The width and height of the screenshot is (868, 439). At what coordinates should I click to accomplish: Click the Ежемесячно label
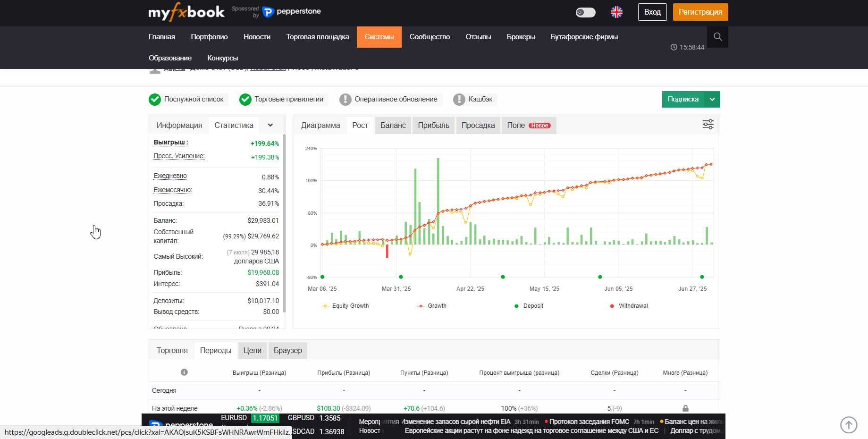pos(173,190)
